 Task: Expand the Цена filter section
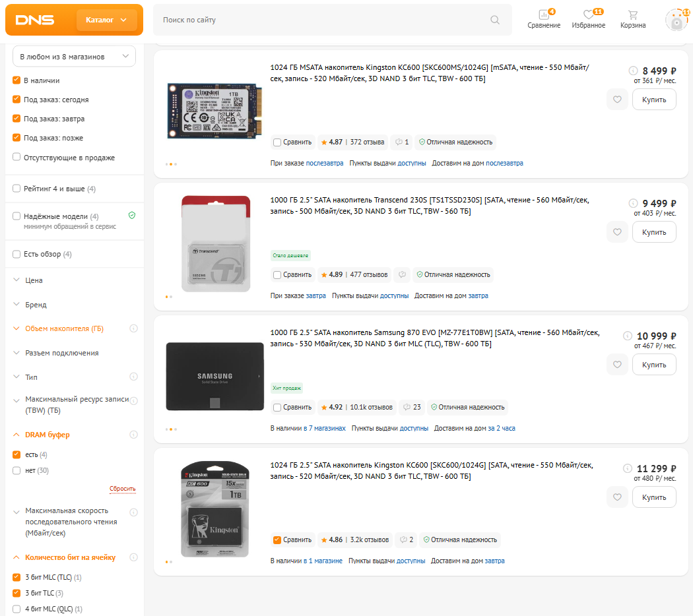point(34,280)
